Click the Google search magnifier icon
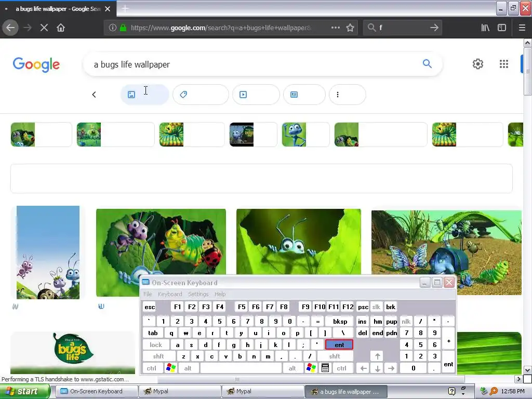Image resolution: width=532 pixels, height=399 pixels. click(427, 63)
